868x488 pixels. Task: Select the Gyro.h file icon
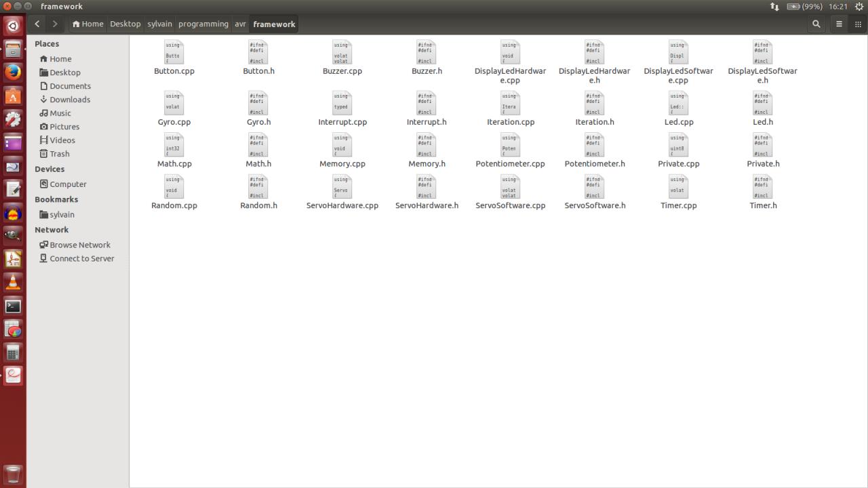pos(258,104)
